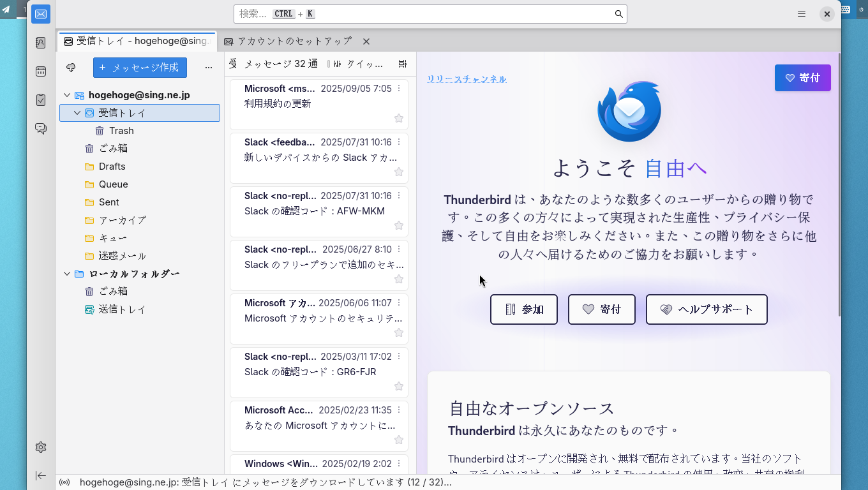The height and width of the screenshot is (490, 868).
Task: Close the アカウントのセットアップ tab
Action: (366, 41)
